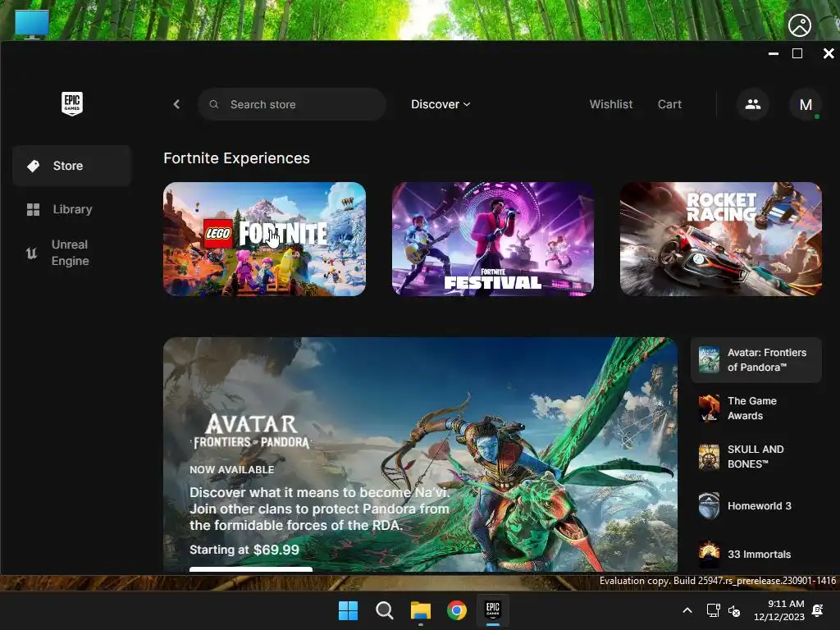Minimize the Epic Games Launcher window
The image size is (840, 630).
click(774, 53)
